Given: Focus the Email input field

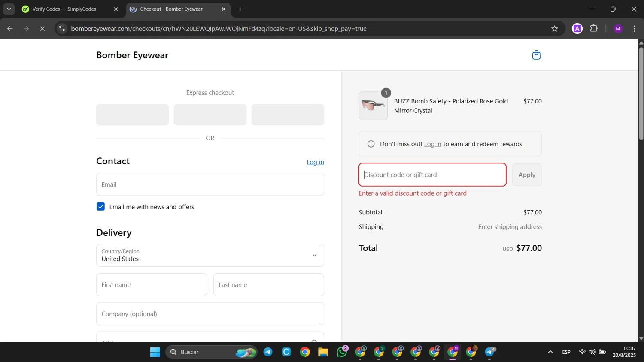Looking at the screenshot, I should 210,184.
